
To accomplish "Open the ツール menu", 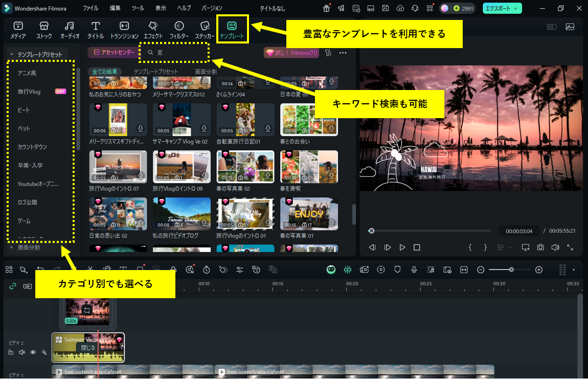I will coord(138,8).
